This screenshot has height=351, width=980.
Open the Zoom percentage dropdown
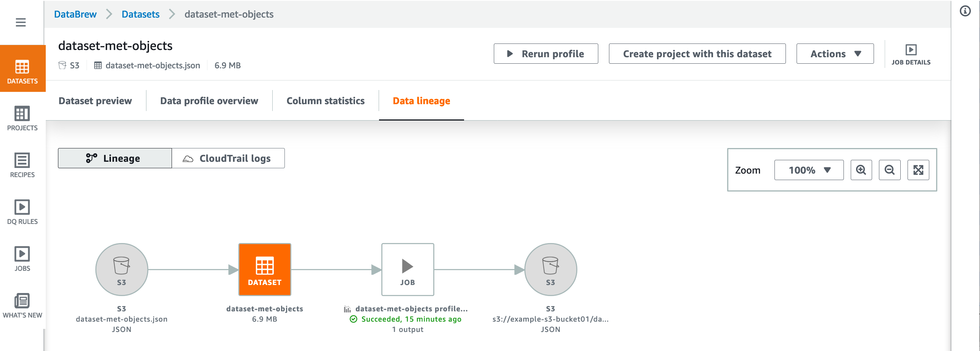tap(808, 170)
